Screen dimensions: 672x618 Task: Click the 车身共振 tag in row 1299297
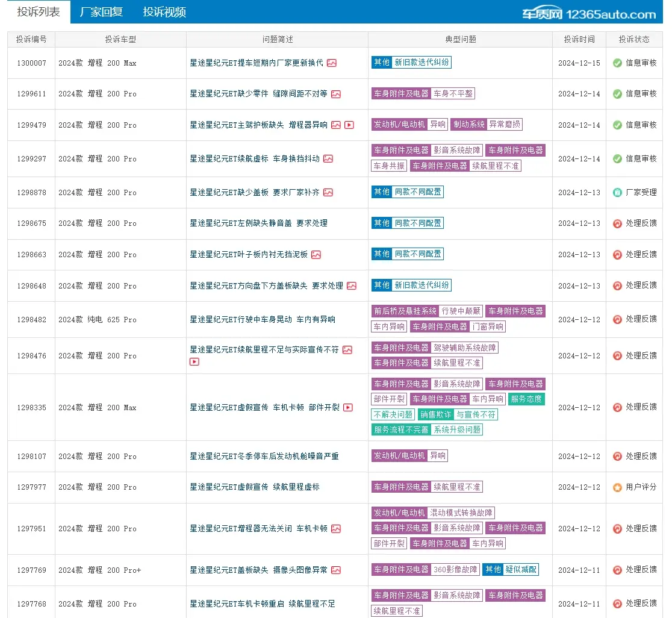[389, 166]
